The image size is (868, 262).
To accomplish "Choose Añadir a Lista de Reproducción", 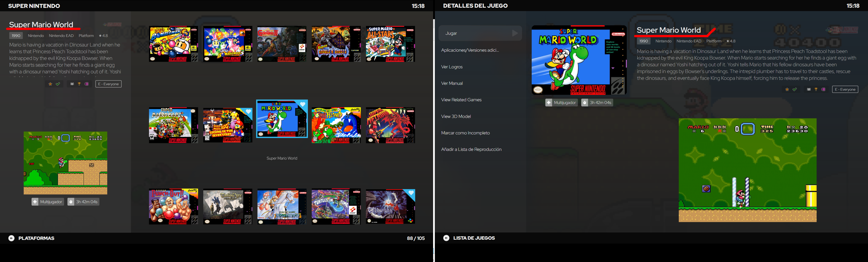I will tap(471, 149).
